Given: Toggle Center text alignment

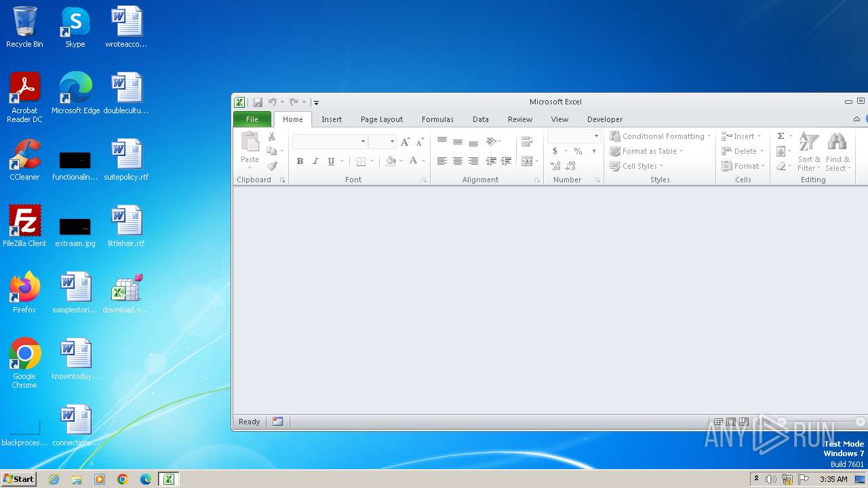Looking at the screenshot, I should click(x=458, y=161).
